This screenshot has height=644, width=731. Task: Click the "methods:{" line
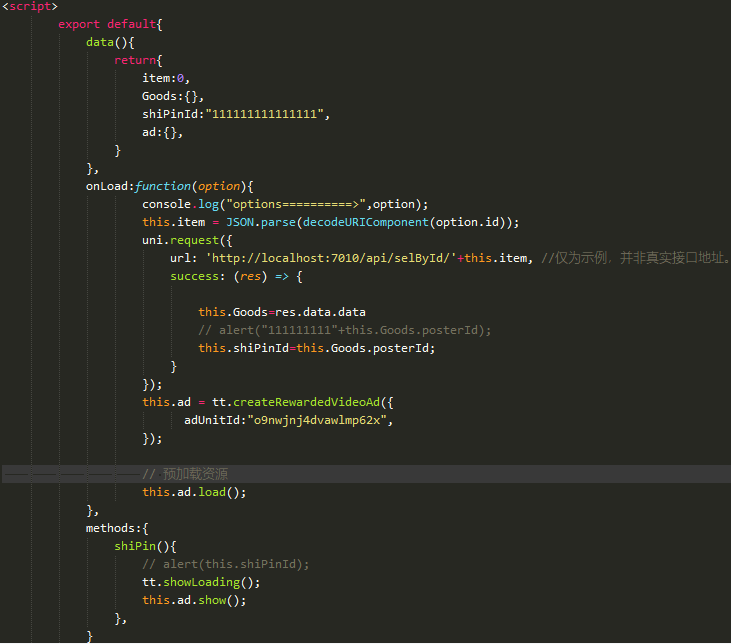click(x=117, y=528)
